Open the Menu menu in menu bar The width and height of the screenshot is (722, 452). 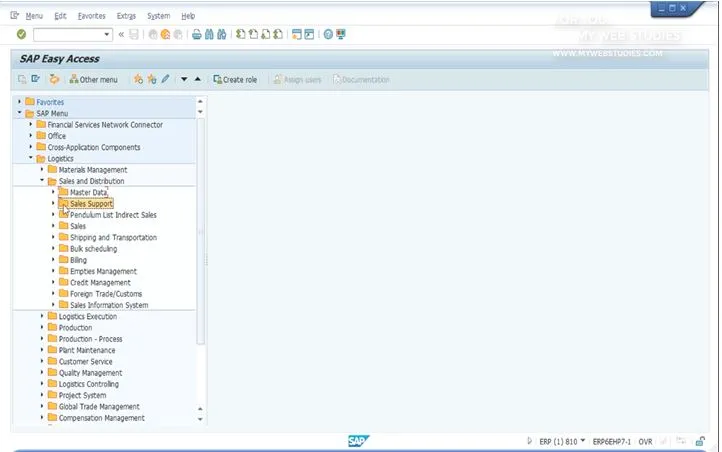[34, 16]
